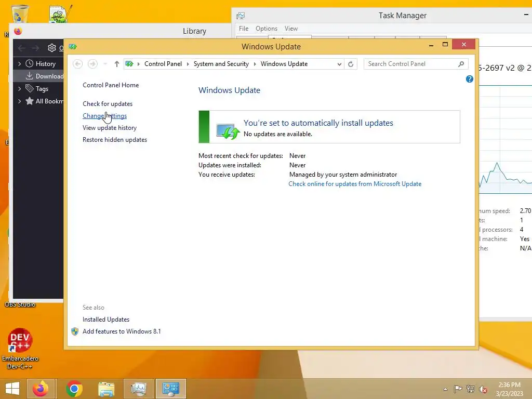The image size is (532, 399).
Task: Click the network tray icon
Action: (x=471, y=389)
